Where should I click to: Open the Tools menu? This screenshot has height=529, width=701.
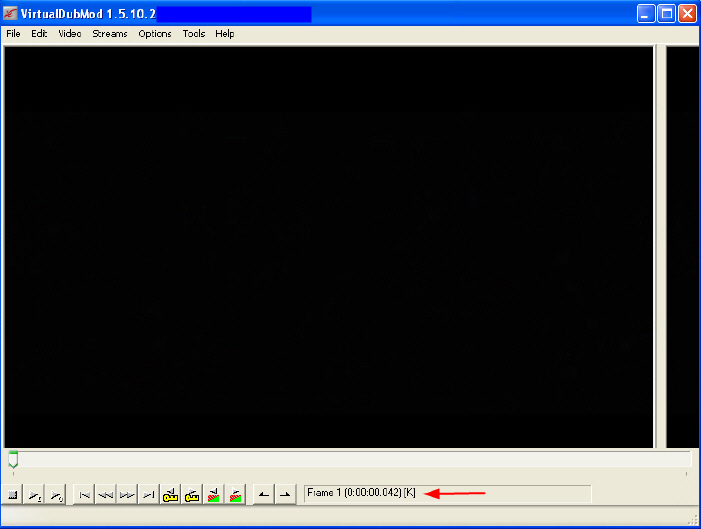point(194,34)
